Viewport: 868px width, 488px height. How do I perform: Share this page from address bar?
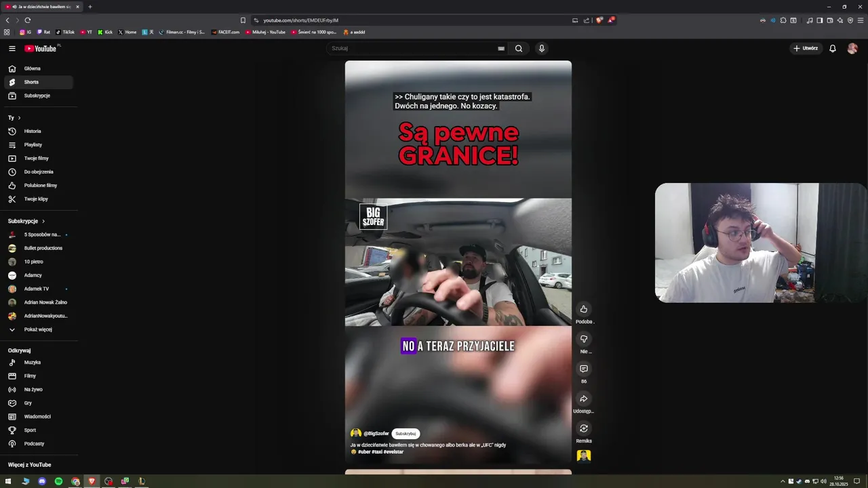pyautogui.click(x=587, y=20)
